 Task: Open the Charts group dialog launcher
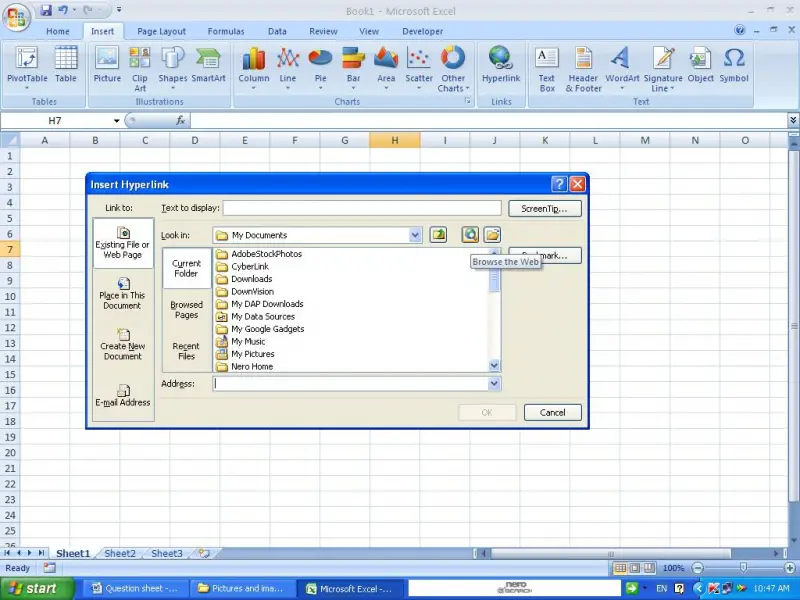[x=467, y=102]
